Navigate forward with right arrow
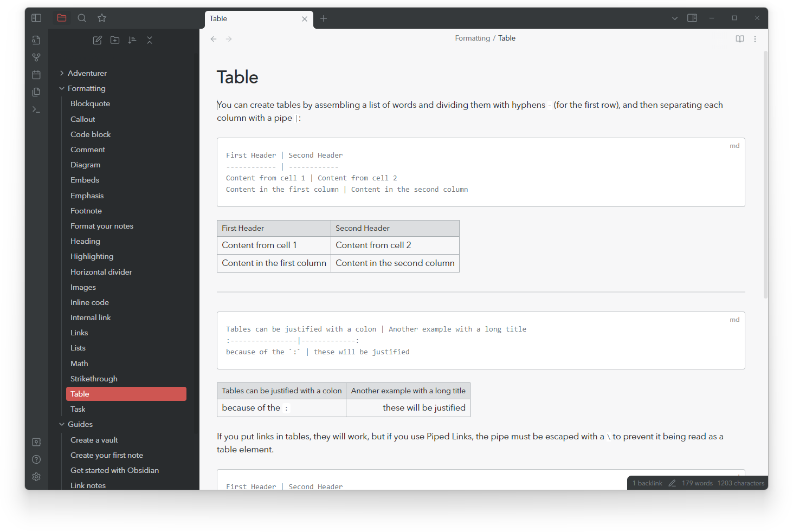Screen dimensions: 793x532 point(229,39)
